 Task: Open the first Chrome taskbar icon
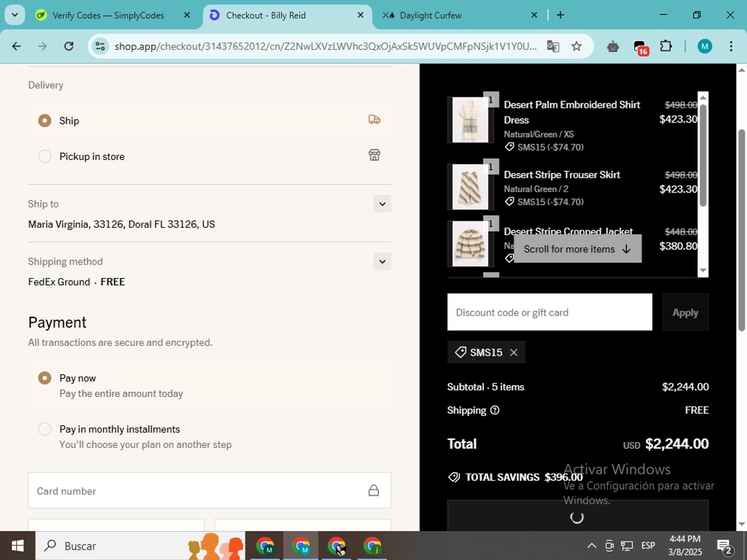click(x=265, y=546)
